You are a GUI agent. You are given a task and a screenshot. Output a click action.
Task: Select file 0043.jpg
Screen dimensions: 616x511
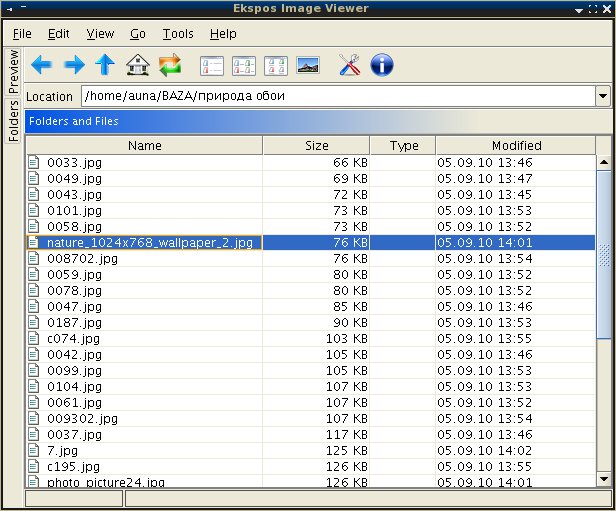pos(74,194)
